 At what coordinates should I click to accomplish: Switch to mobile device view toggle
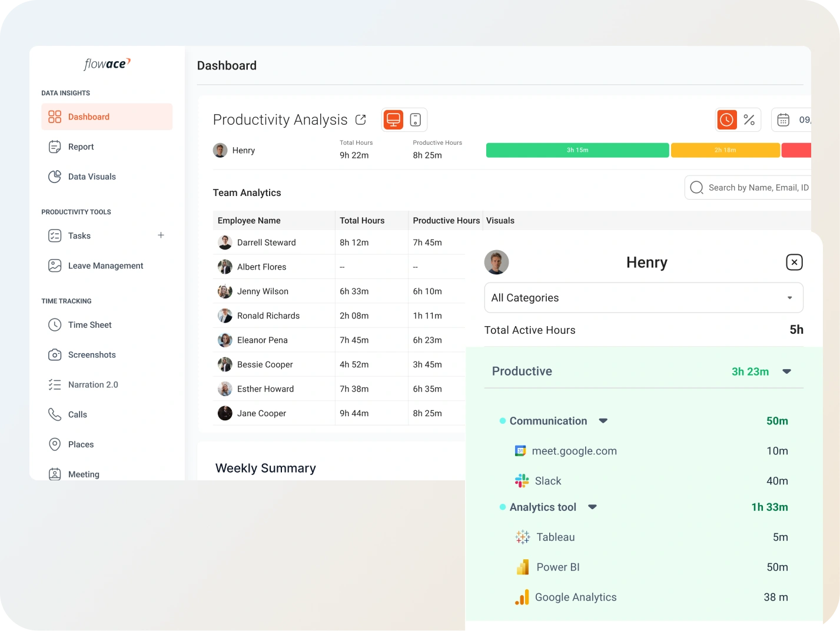coord(415,120)
